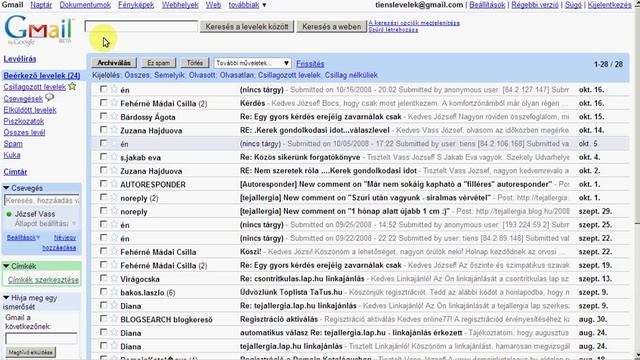640x360 pixels.
Task: Click the Archiválás button
Action: [x=114, y=63]
